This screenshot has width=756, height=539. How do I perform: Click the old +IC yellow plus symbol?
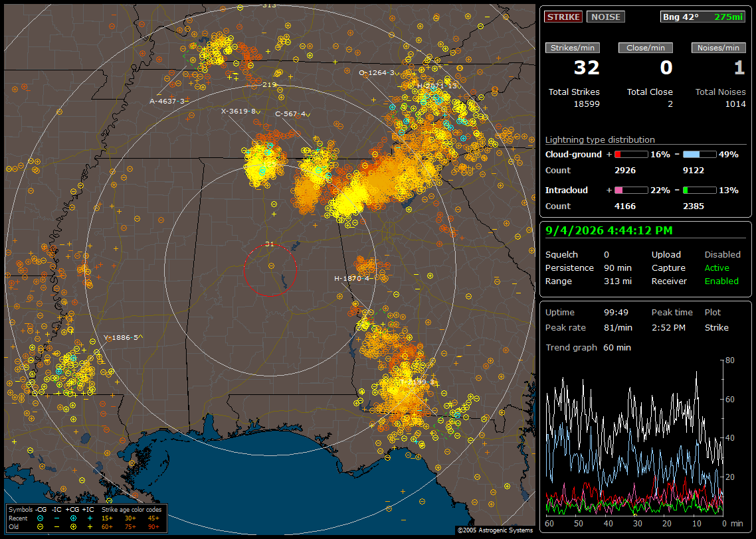coord(90,527)
